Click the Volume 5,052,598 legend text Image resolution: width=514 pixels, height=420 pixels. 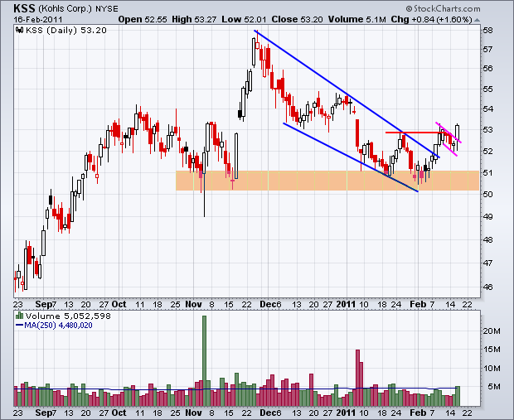[68, 316]
